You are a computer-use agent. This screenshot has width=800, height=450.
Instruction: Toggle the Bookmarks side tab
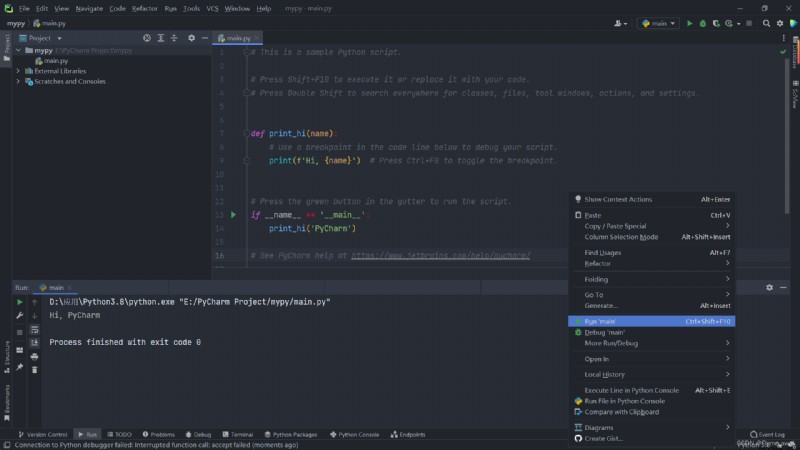[x=7, y=403]
